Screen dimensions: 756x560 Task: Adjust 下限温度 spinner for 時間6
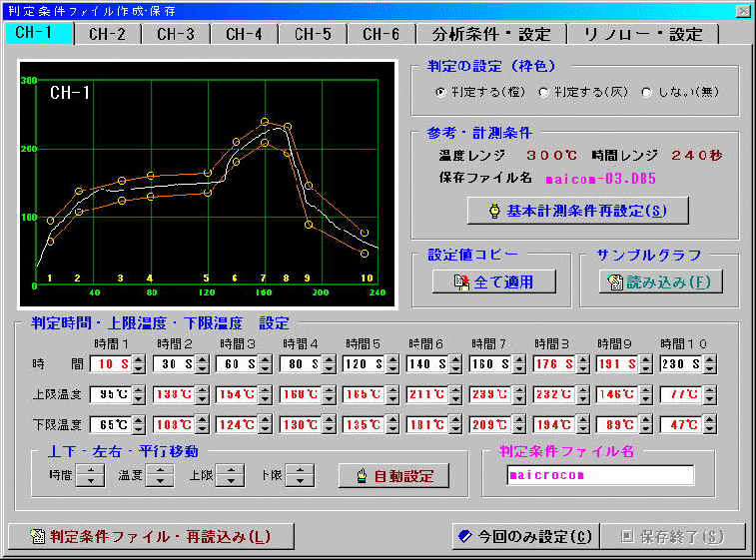[455, 425]
